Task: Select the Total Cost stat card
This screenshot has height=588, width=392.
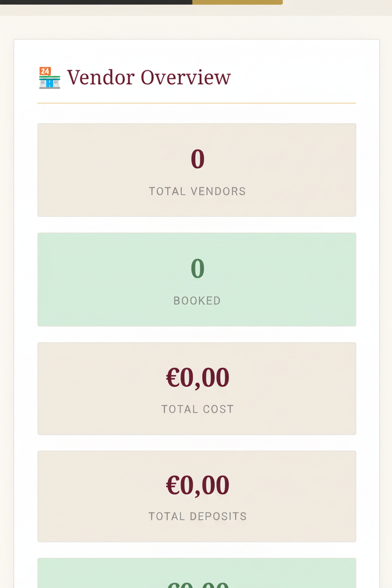Action: tap(197, 389)
